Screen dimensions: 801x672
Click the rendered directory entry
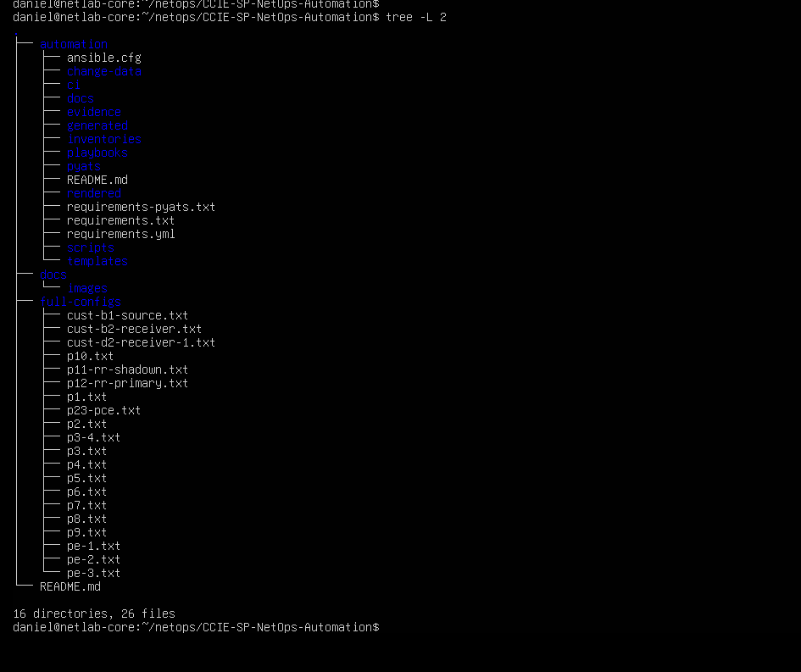[94, 193]
